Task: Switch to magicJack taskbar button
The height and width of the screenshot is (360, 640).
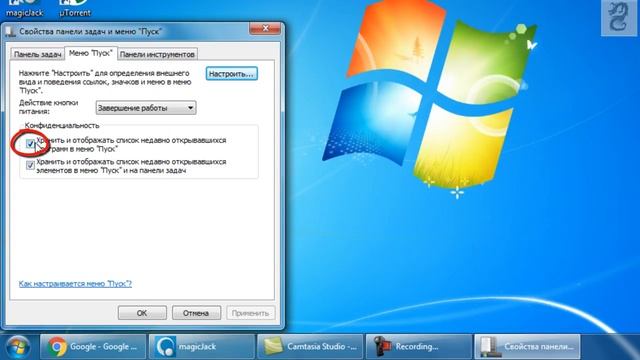Action: (202, 347)
